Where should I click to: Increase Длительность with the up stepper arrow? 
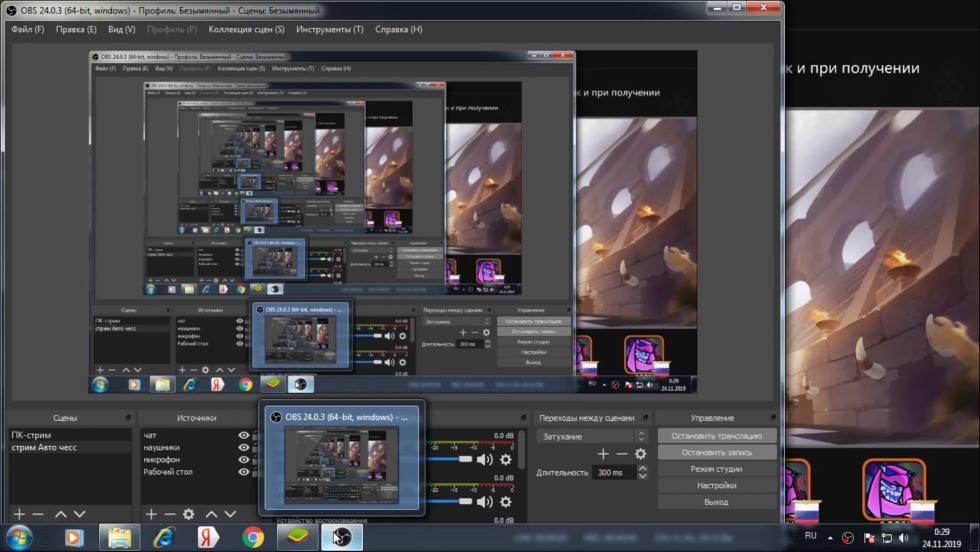coord(642,468)
